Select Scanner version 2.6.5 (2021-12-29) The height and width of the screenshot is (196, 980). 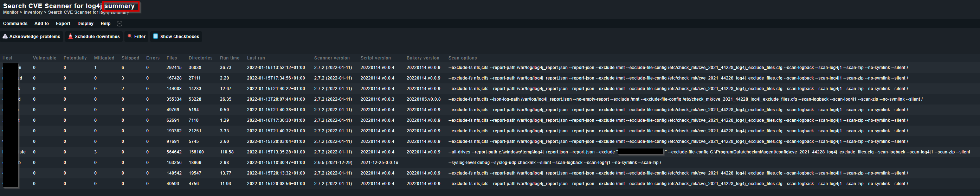pyautogui.click(x=333, y=163)
